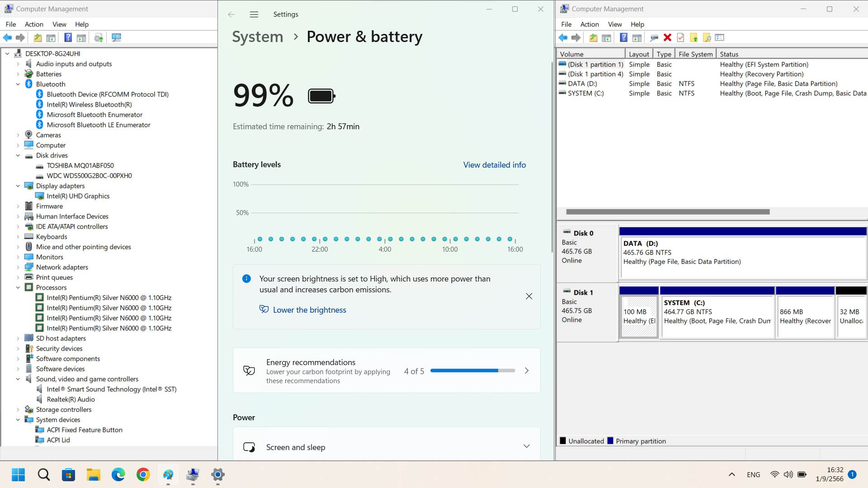The image size is (868, 488).
Task: Open Google Chrome from the taskbar
Action: [143, 474]
